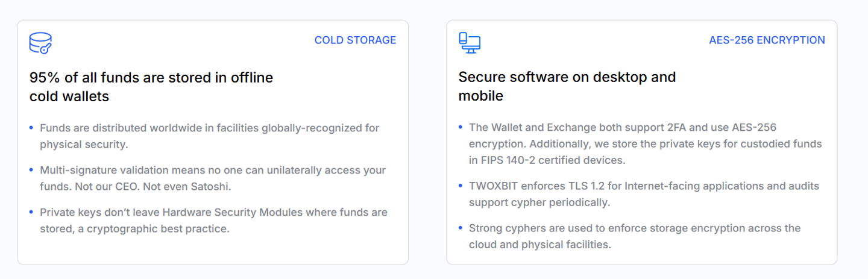Click the bullet dot before 'The Wallet and Exchange'

461,127
